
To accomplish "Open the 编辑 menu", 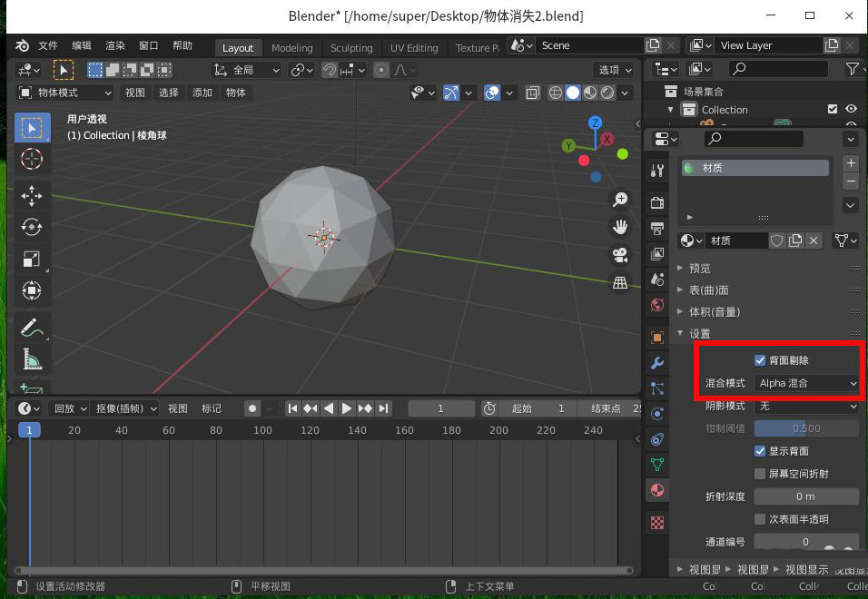I will (82, 46).
